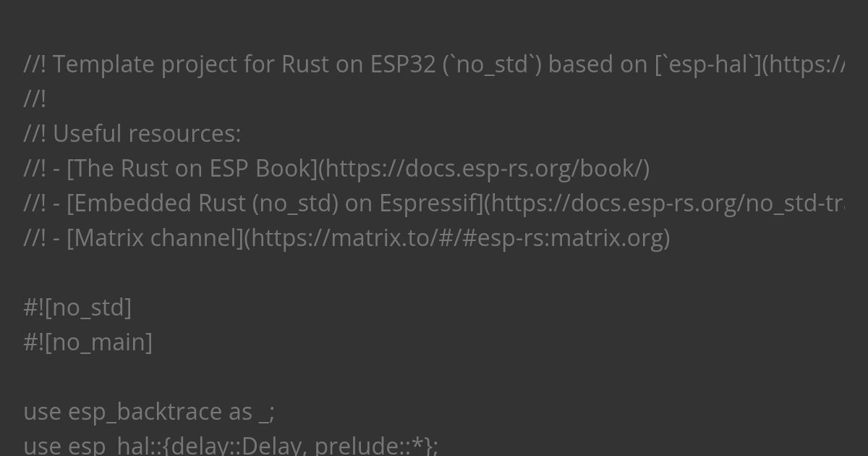Click the Matrix channel link text
The width and height of the screenshot is (868, 456).
155,238
